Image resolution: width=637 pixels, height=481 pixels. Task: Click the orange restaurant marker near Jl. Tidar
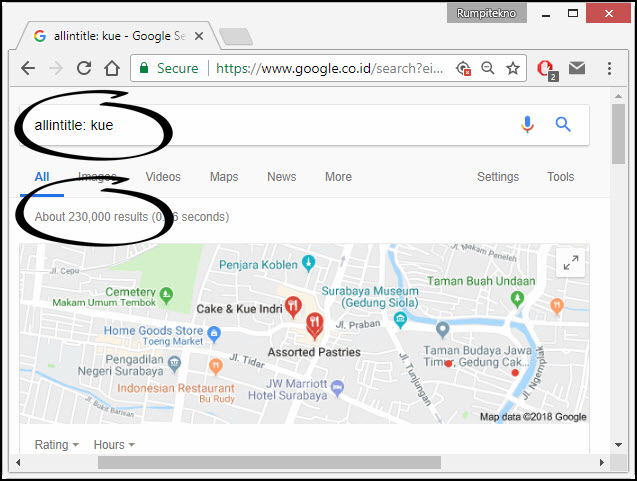tap(216, 366)
